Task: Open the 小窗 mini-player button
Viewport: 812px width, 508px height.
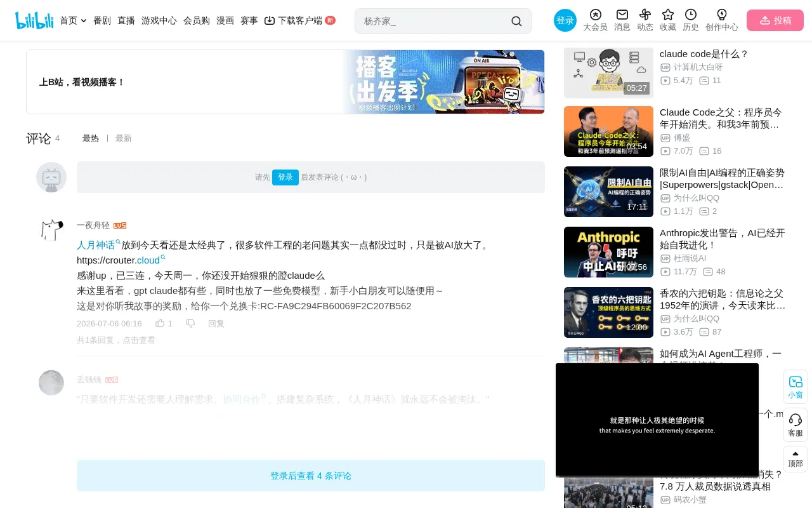Action: 796,387
